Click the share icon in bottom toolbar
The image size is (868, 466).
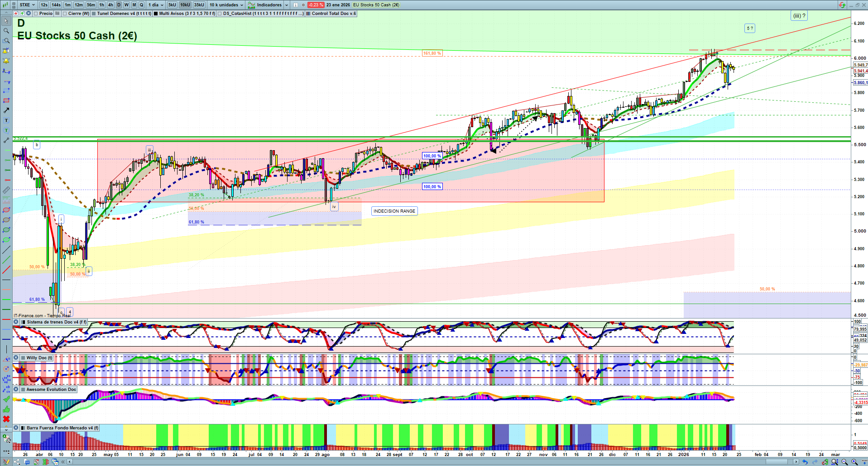[17, 462]
